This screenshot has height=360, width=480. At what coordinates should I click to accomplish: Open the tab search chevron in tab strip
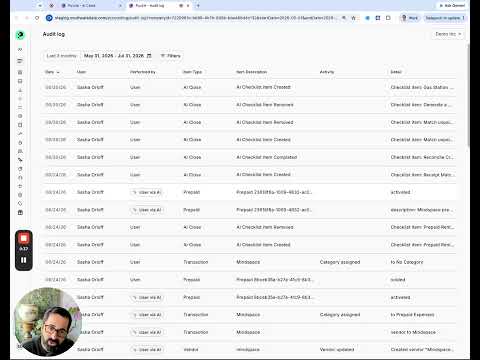pos(40,6)
